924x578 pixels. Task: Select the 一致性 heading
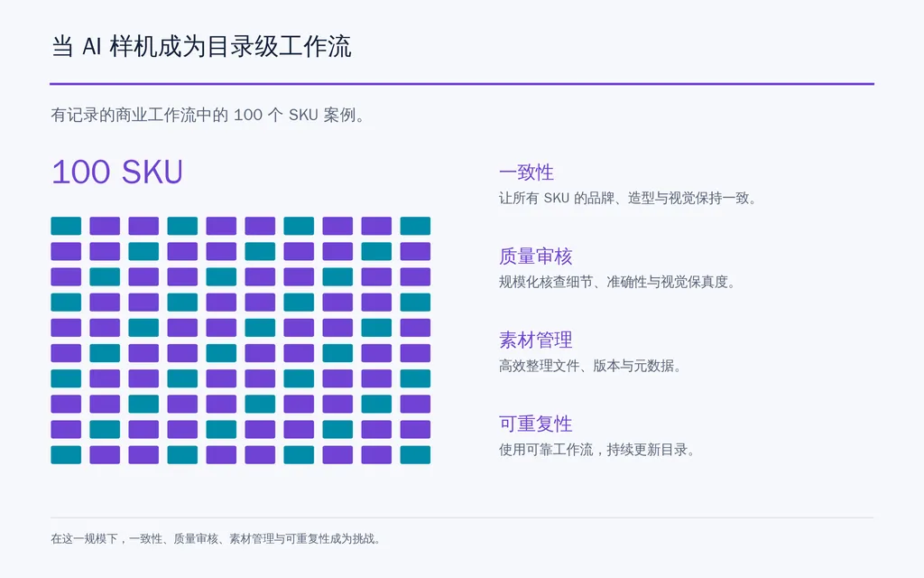click(526, 172)
